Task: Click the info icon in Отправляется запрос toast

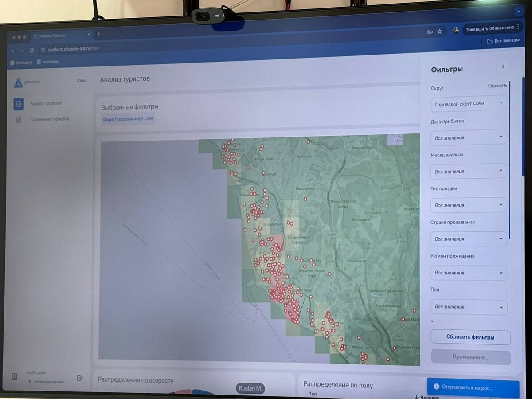Action: 436,387
